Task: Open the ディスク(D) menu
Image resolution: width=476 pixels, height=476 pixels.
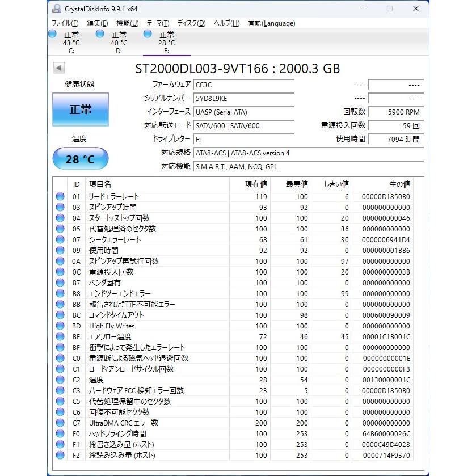Action: (192, 23)
